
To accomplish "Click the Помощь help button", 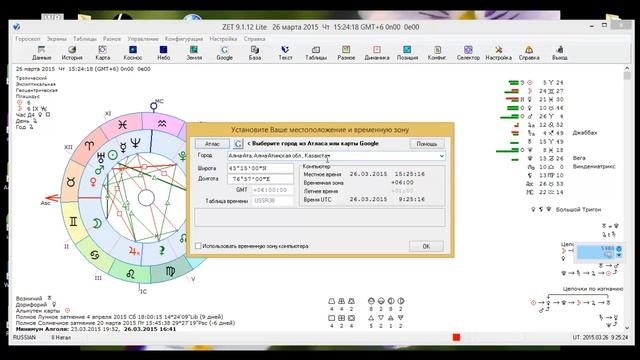I will coord(427,144).
